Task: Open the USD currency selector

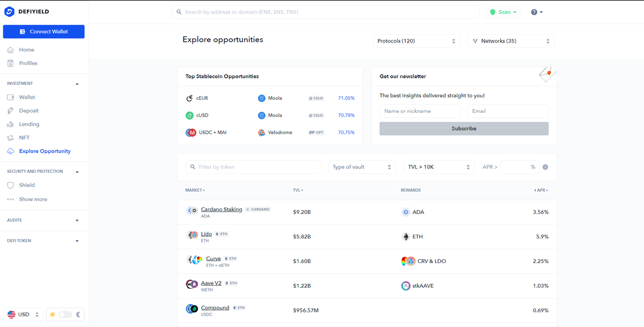Action: tap(24, 315)
